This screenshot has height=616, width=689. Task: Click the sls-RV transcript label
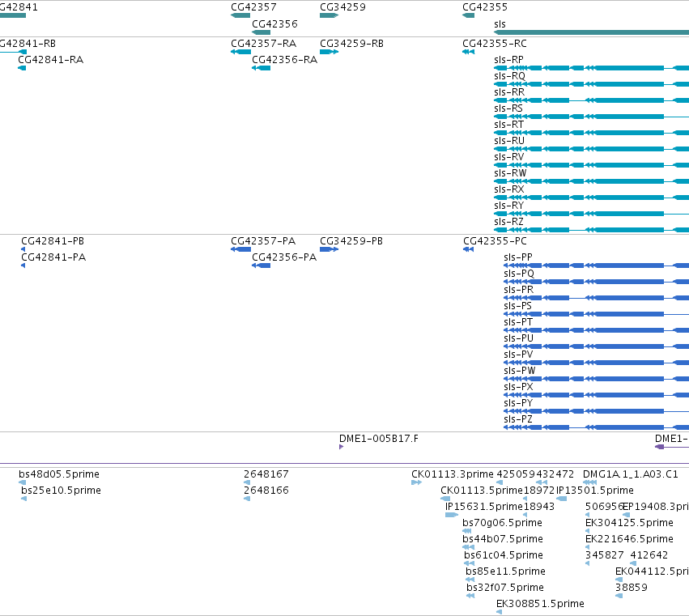[508, 157]
